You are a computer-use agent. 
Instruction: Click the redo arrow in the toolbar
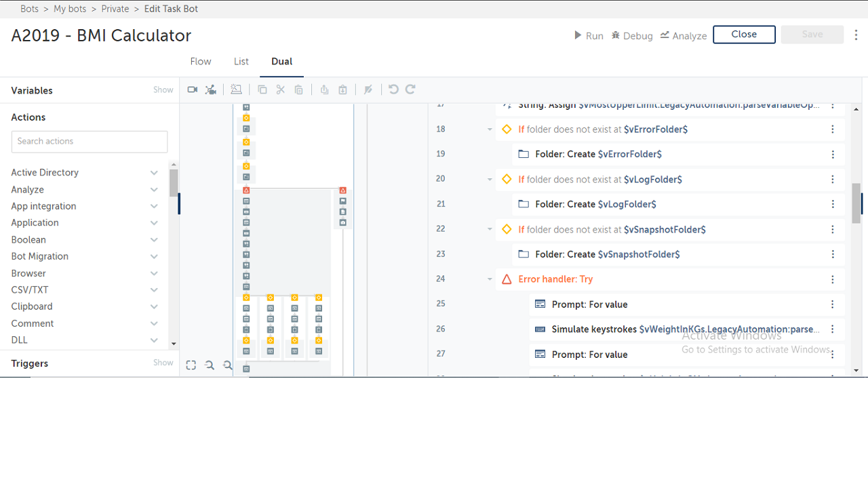(x=410, y=89)
